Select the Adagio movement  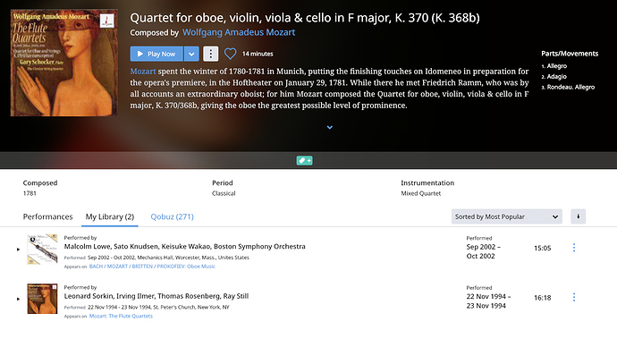tap(556, 76)
